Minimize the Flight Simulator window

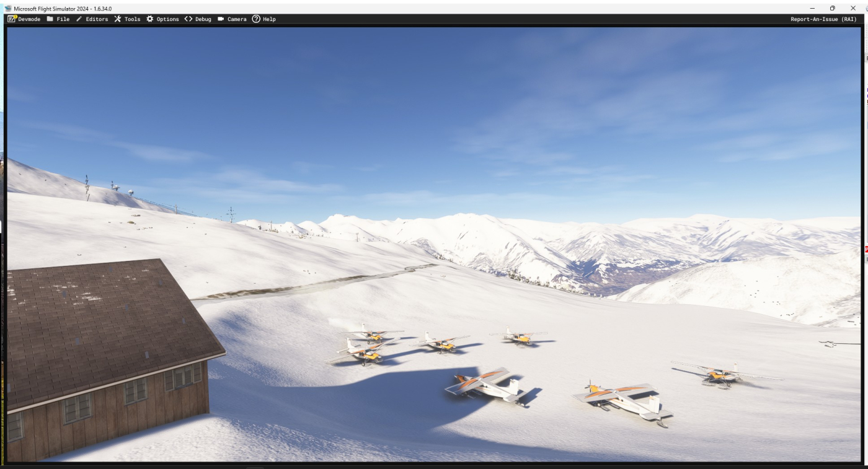pyautogui.click(x=812, y=8)
